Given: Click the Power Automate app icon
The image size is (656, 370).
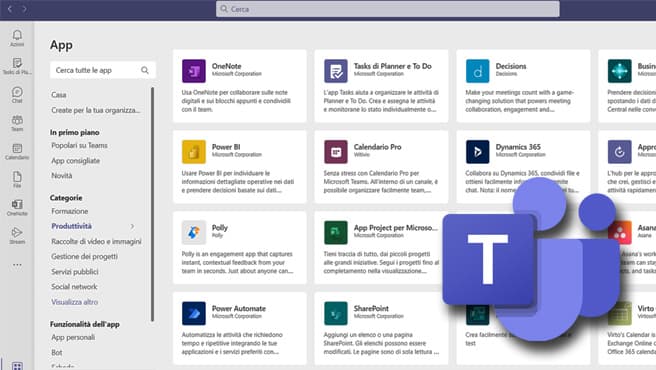Looking at the screenshot, I should click(194, 313).
